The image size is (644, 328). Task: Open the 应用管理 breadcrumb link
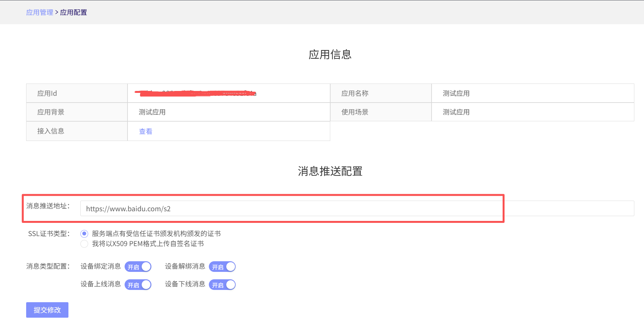(39, 12)
